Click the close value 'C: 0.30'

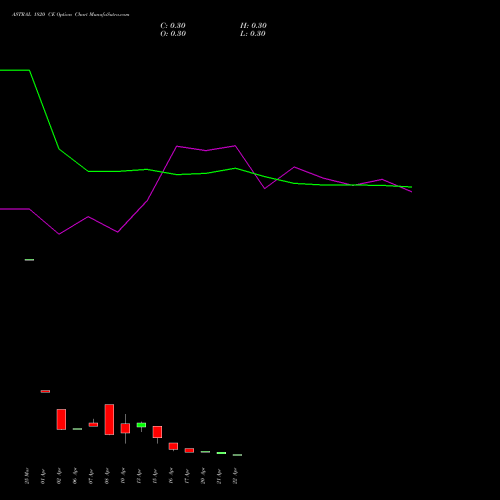tap(173, 26)
